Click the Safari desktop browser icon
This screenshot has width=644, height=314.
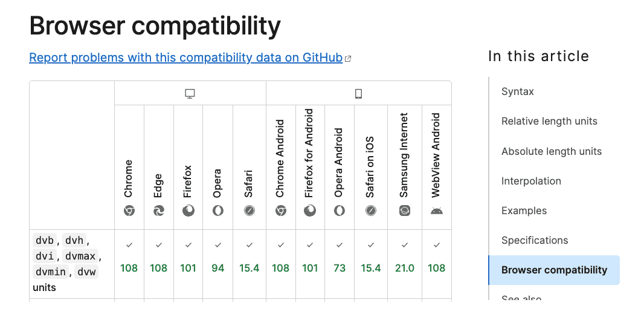click(x=249, y=211)
